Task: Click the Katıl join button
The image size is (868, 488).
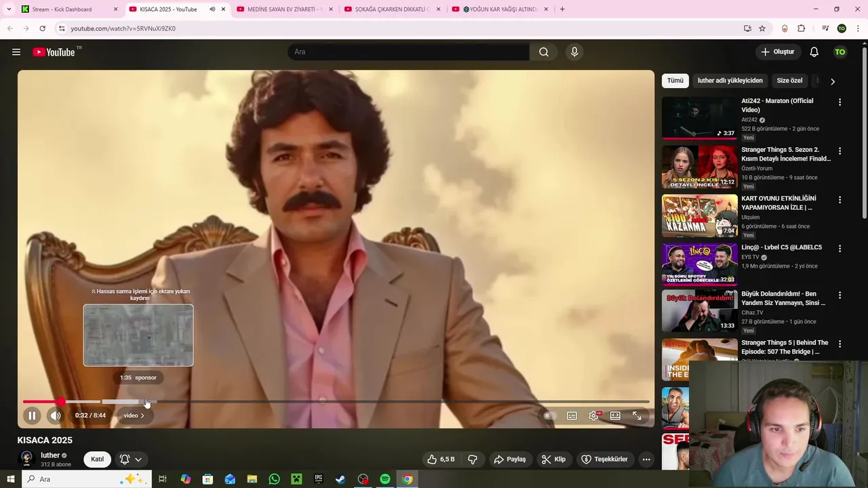Action: click(x=97, y=460)
